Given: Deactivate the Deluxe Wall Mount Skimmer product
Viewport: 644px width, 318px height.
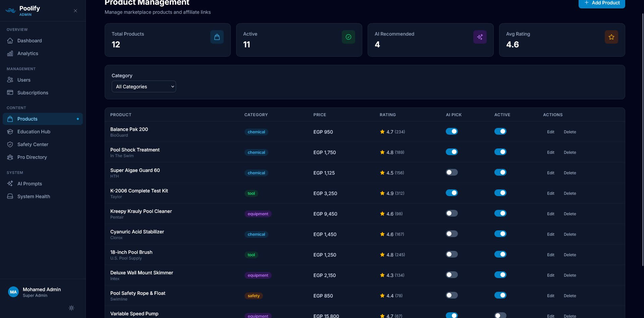Looking at the screenshot, I should (x=500, y=275).
